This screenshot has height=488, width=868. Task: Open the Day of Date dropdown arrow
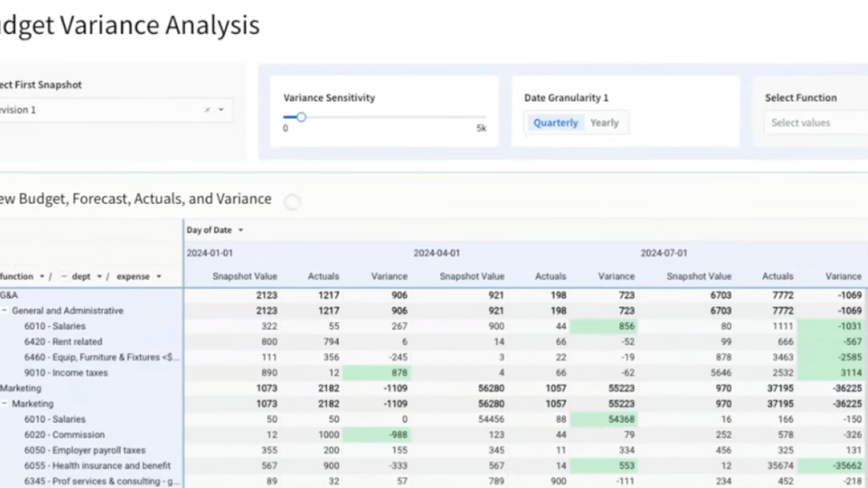tap(241, 230)
